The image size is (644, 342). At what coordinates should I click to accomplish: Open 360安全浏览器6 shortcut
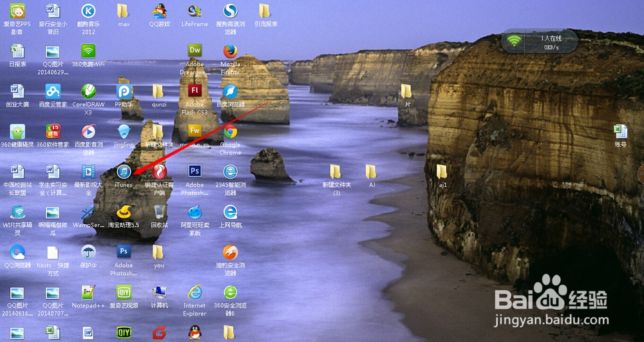231,292
